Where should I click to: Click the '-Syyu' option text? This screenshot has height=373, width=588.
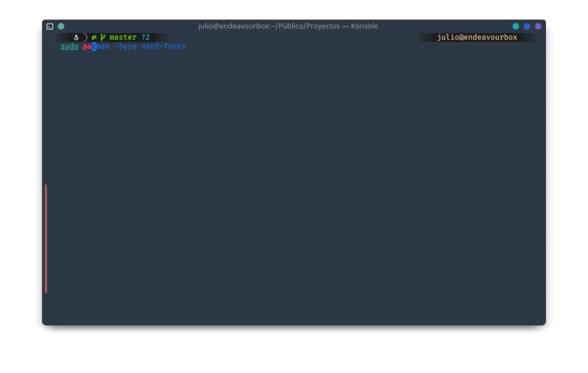pyautogui.click(x=125, y=46)
